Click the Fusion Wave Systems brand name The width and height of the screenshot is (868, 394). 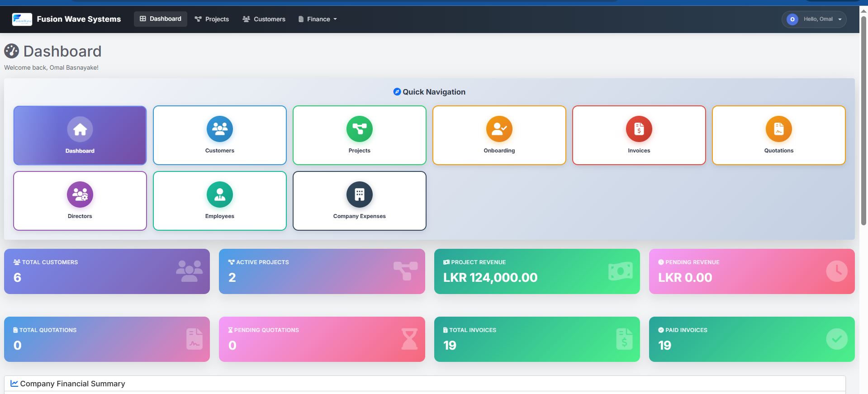(79, 19)
